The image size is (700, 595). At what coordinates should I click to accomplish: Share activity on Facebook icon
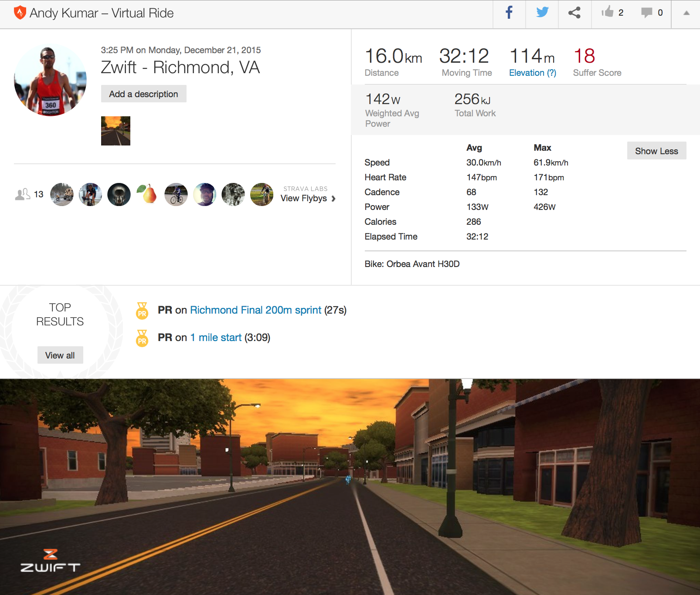(x=509, y=13)
